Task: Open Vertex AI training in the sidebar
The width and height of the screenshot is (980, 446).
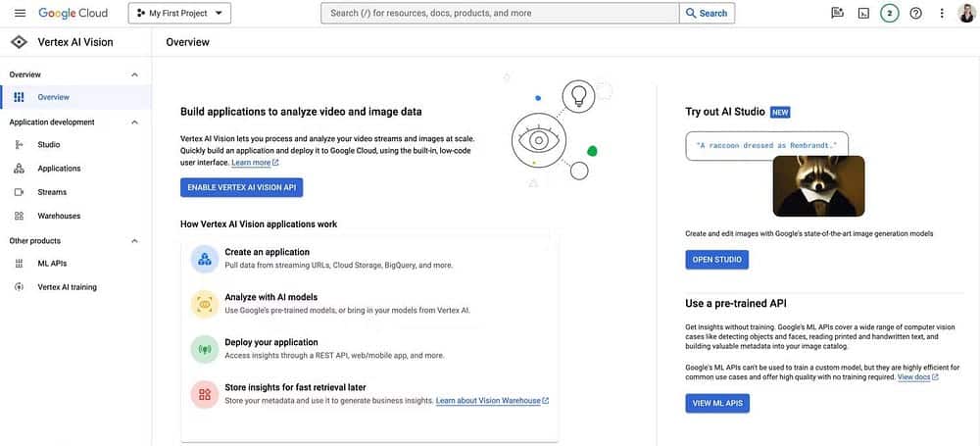Action: pyautogui.click(x=75, y=287)
